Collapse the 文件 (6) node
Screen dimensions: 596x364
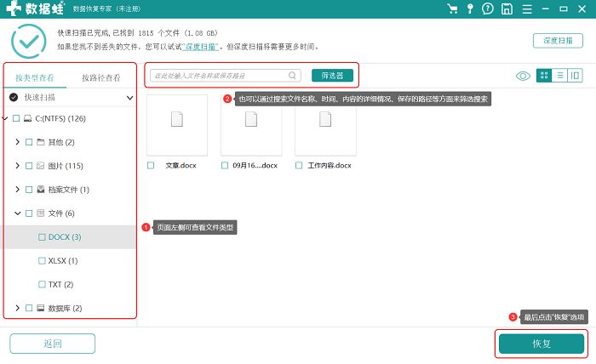(18, 213)
